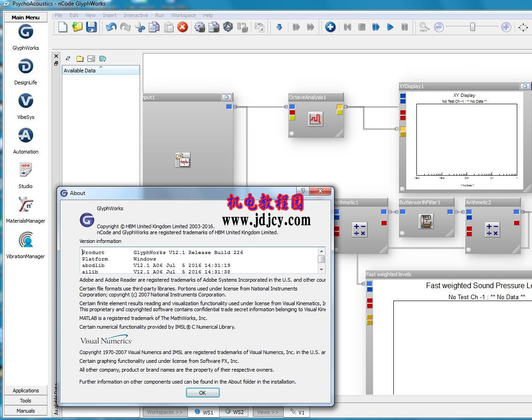Open the Insert menu
Viewport: 532px width, 420px height.
(x=110, y=15)
